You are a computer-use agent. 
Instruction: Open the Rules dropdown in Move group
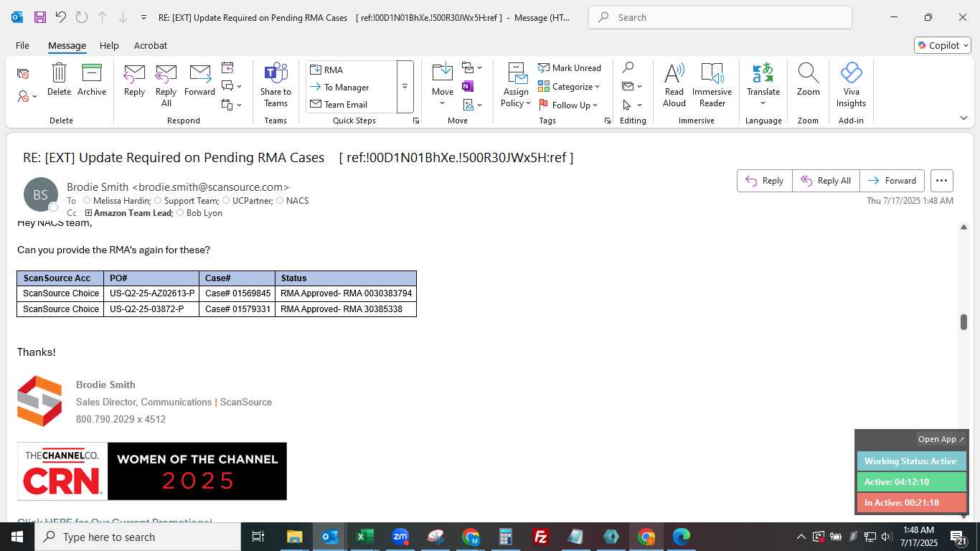coord(472,68)
